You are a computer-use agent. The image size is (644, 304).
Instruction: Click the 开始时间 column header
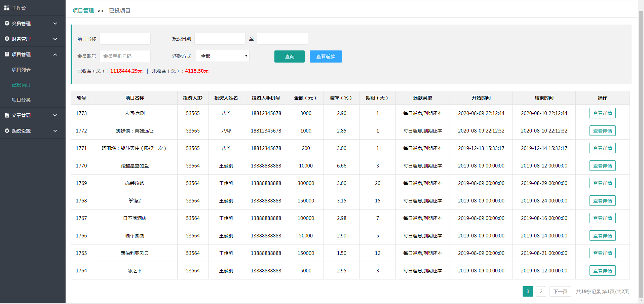tap(481, 98)
